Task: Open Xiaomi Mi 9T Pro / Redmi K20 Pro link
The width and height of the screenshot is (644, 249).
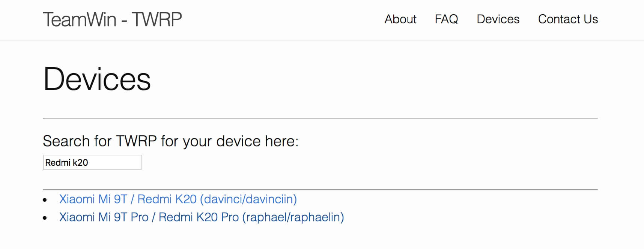Action: coord(202,217)
